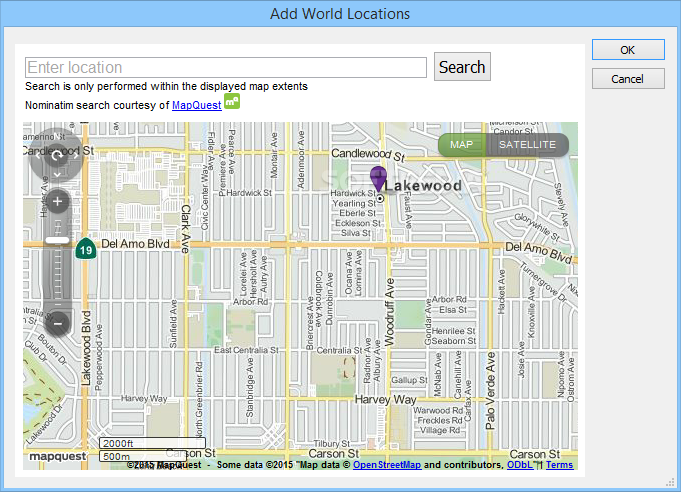The image size is (681, 492).
Task: Click the Pepperwood Ave label
Action: pyautogui.click(x=99, y=357)
